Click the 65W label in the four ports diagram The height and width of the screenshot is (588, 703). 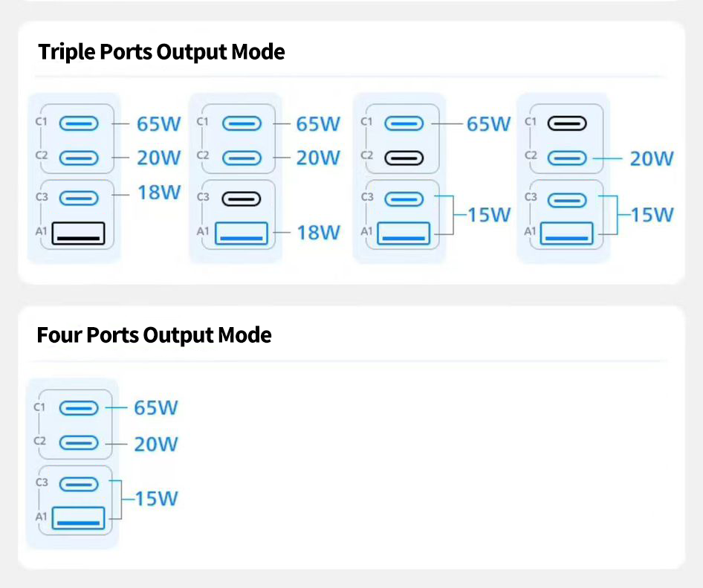(156, 407)
